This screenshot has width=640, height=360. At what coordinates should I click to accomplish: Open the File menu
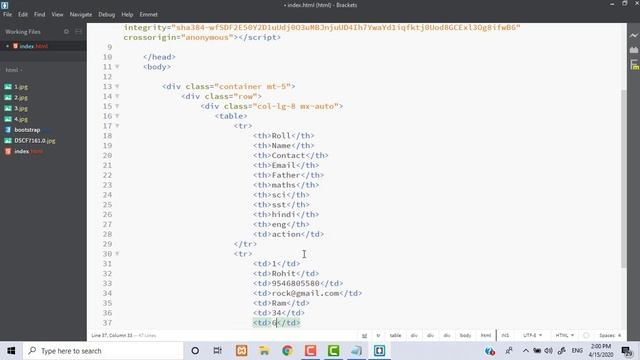[7, 14]
